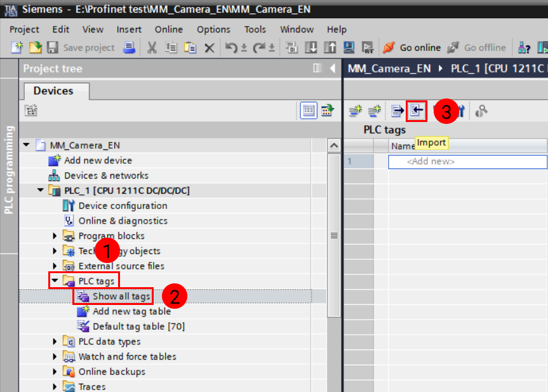Click the Accessible devices icon
Screen dimensions: 548x392
pyautogui.click(x=525, y=47)
